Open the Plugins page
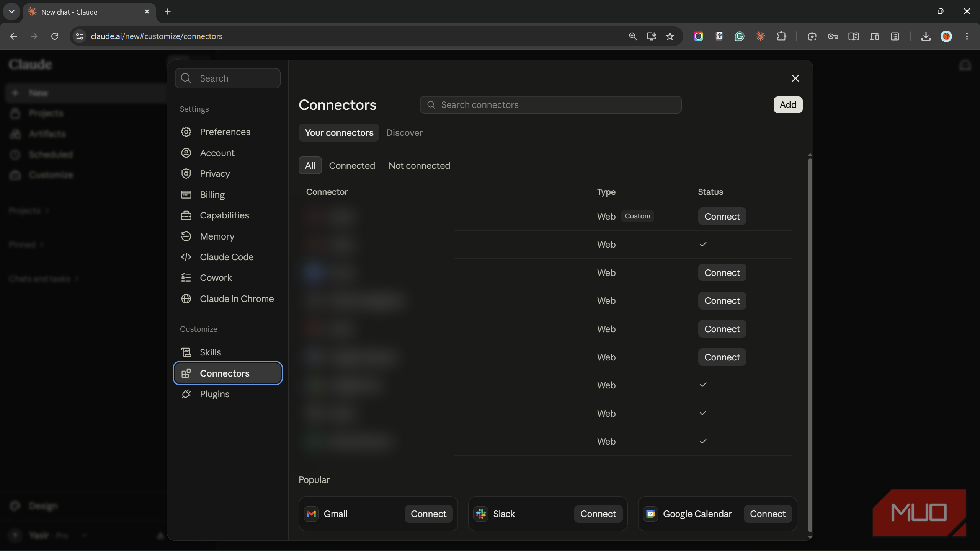The image size is (980, 551). coord(227,394)
